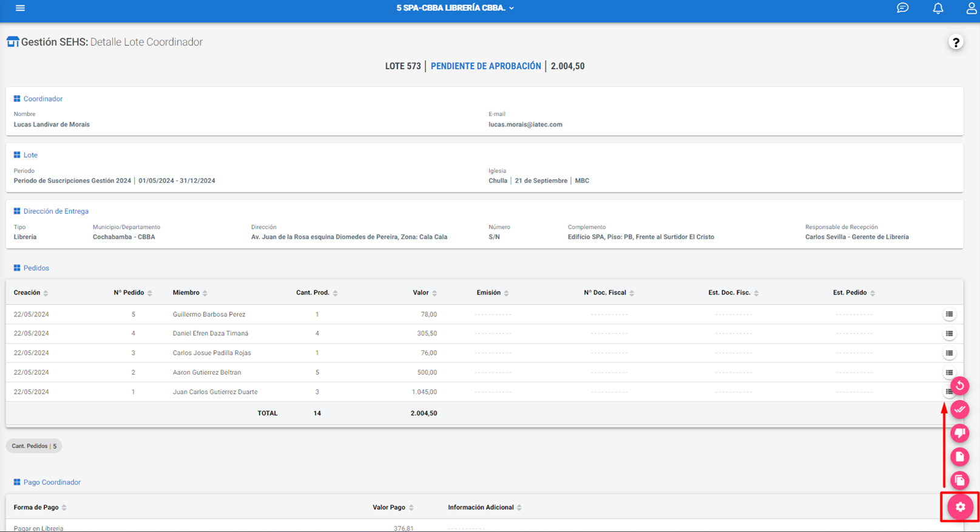
Task: Sort payments by Forma de Pago arrows
Action: tap(64, 508)
